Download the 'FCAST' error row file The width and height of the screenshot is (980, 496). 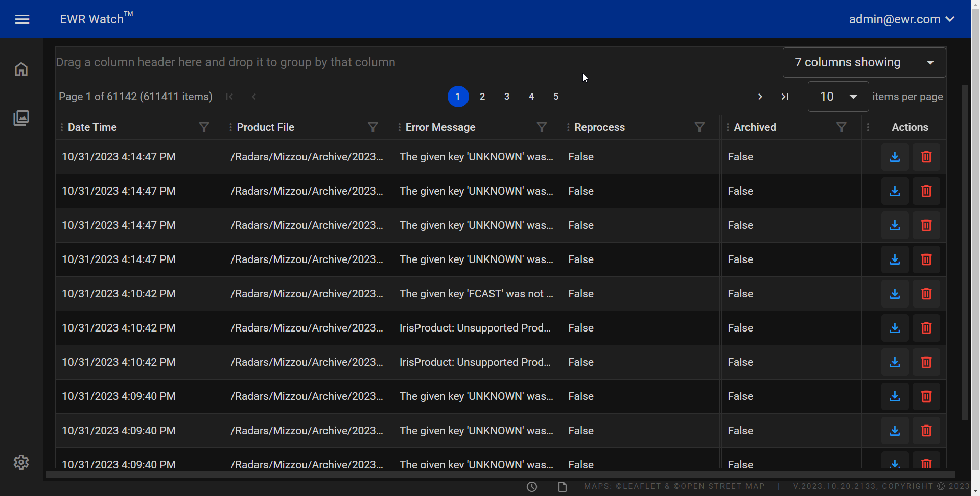click(x=895, y=294)
